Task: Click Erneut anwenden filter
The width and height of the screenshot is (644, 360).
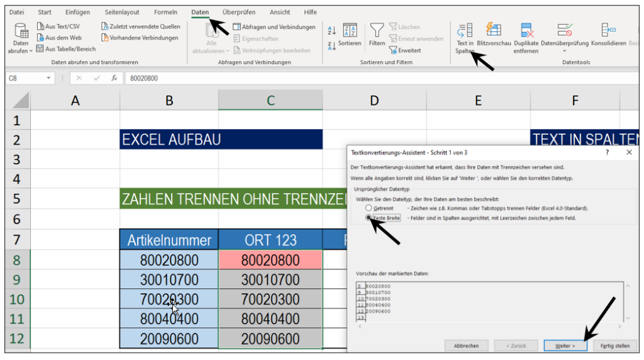Action: (416, 38)
